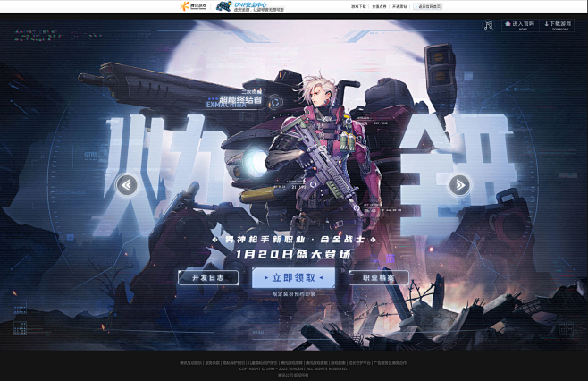The width and height of the screenshot is (588, 381).
Task: Open 职业档案 class profile
Action: 378,277
